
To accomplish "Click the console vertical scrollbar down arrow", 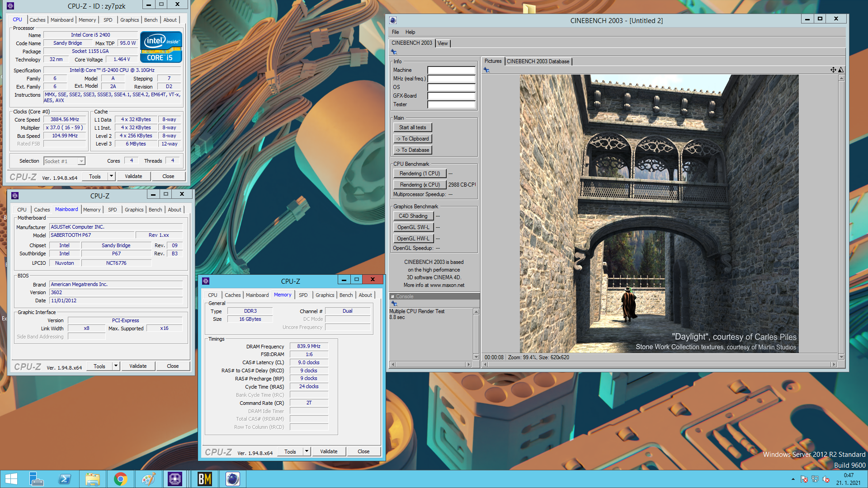I will click(x=476, y=357).
